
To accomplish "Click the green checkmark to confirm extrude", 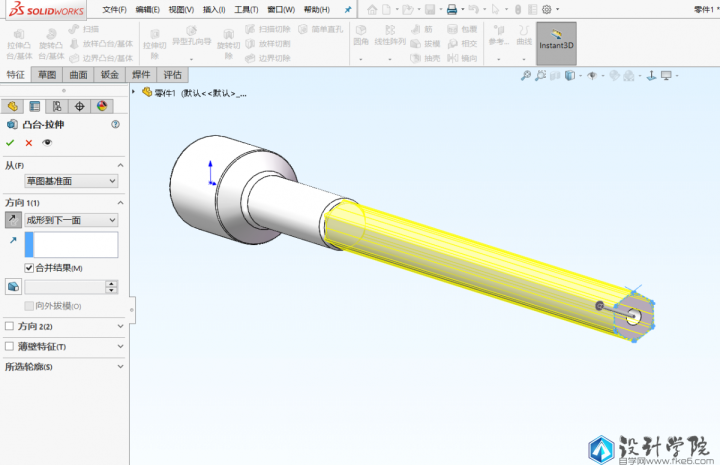I will 10,143.
